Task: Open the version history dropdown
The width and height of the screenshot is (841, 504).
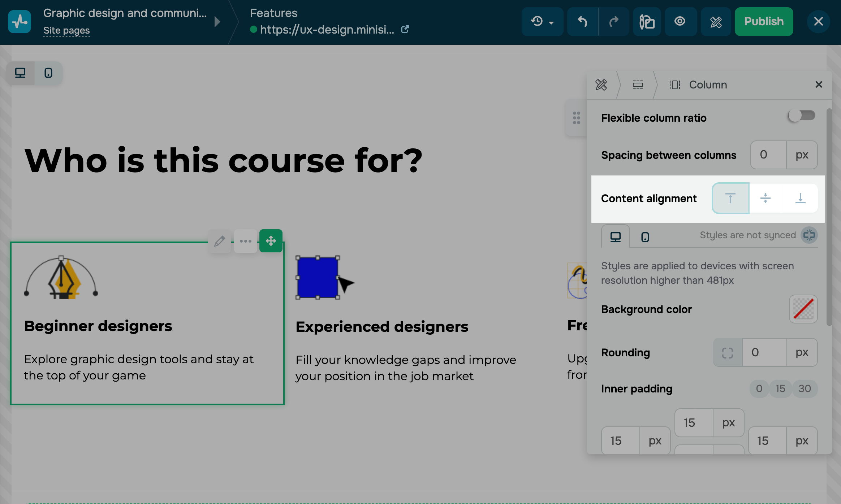Action: click(542, 22)
